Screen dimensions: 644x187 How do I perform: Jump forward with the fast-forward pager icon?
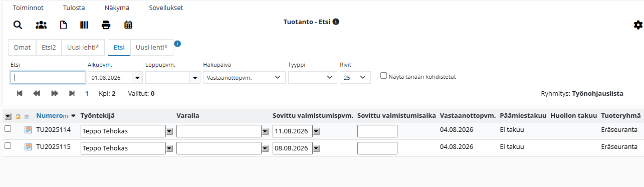click(x=55, y=93)
